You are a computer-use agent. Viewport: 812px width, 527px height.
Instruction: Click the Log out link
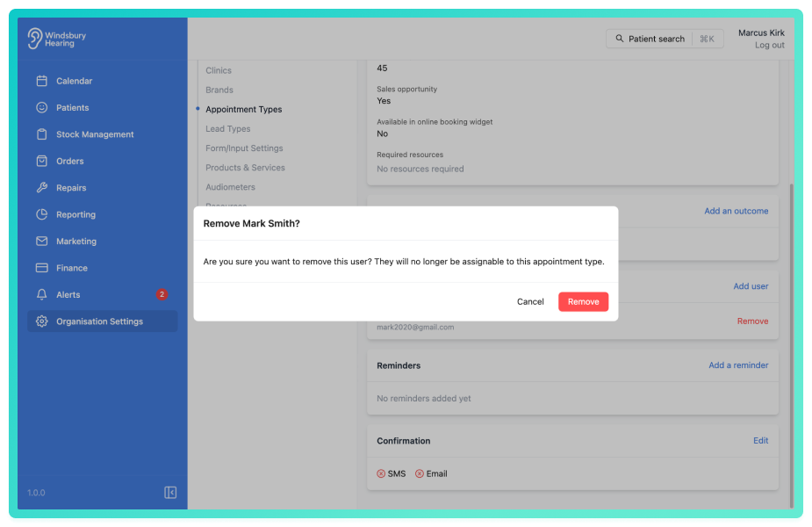(x=769, y=45)
